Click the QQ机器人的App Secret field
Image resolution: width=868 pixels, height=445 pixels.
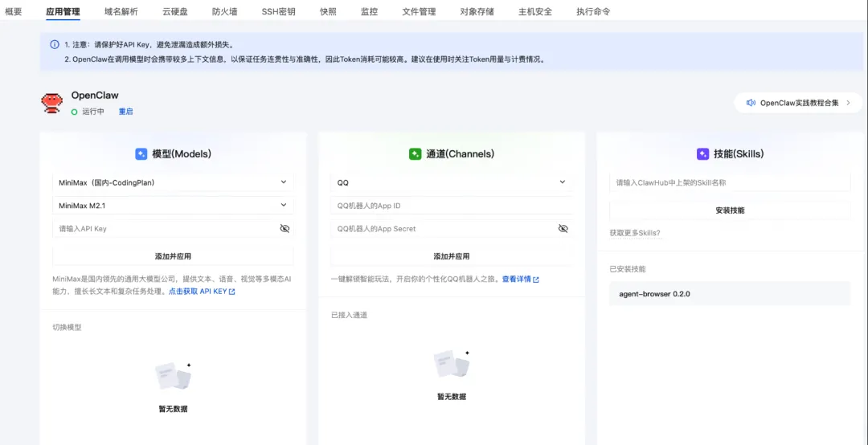[452, 229]
